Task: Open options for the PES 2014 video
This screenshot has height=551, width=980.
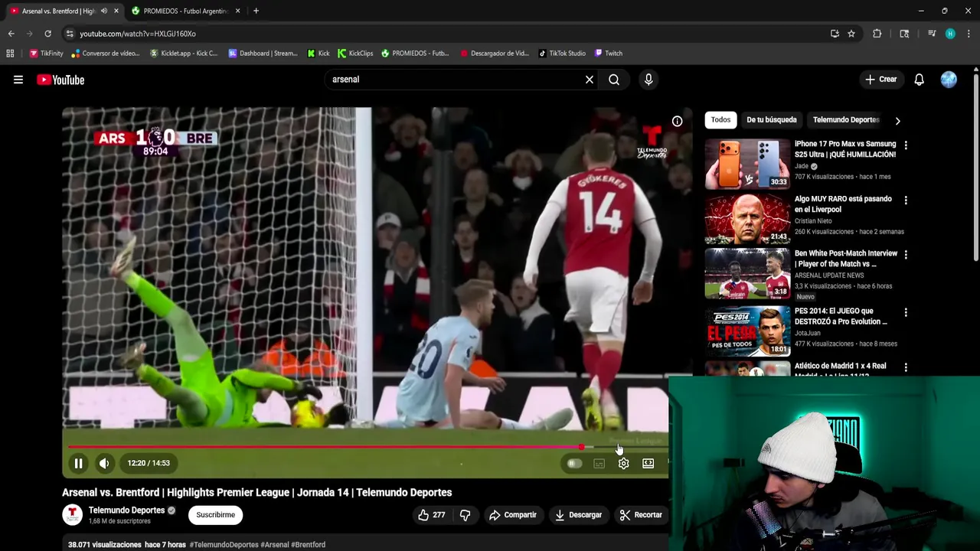Action: click(x=906, y=313)
